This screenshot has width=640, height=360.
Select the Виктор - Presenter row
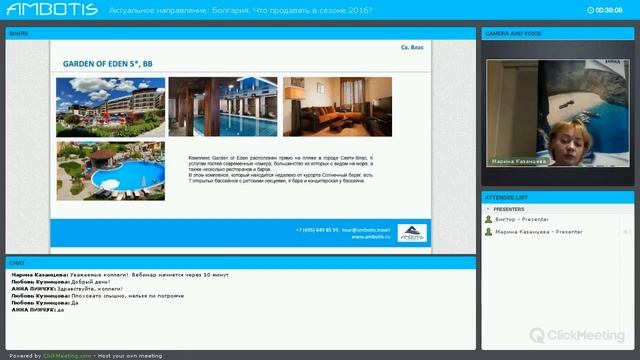click(558, 220)
